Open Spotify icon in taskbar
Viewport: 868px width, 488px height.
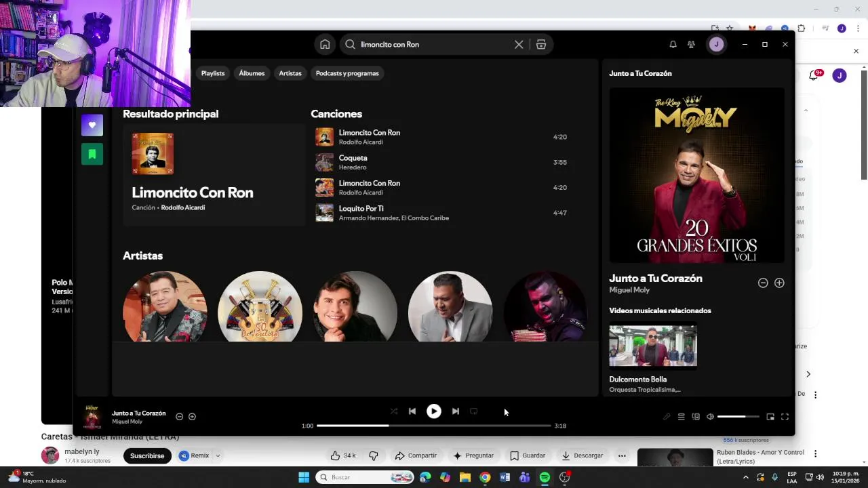click(545, 477)
